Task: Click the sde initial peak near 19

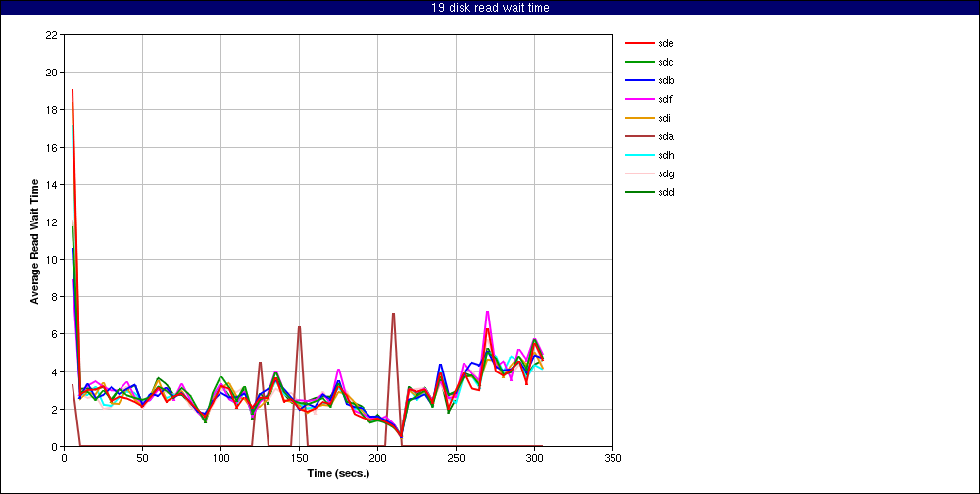Action: tap(73, 90)
